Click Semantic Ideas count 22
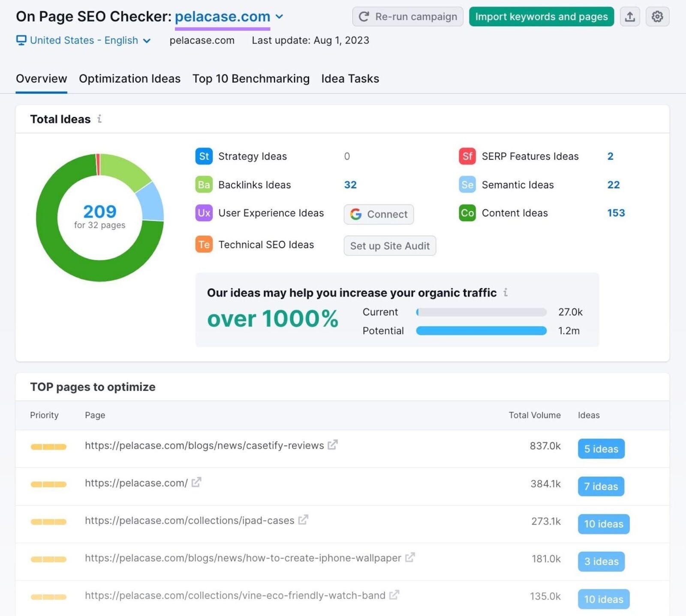 tap(613, 185)
